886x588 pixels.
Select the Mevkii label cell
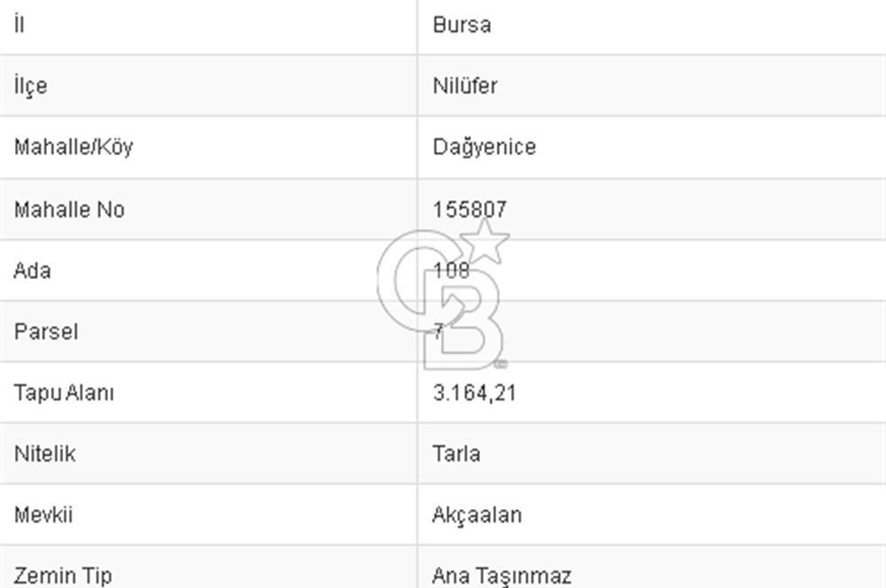click(43, 515)
